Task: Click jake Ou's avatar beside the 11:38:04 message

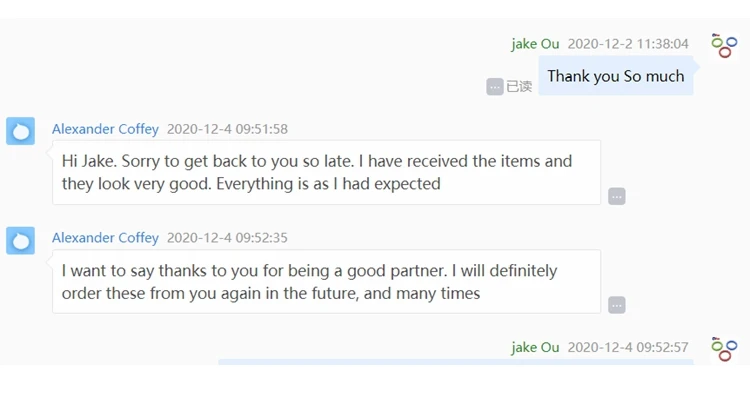Action: point(724,45)
